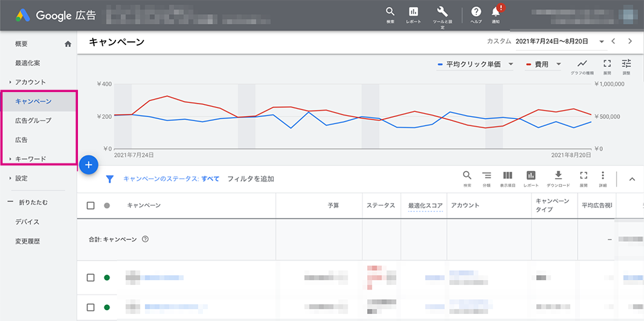This screenshot has height=321, width=644.
Task: Click フィルタを追加
Action: point(251,179)
